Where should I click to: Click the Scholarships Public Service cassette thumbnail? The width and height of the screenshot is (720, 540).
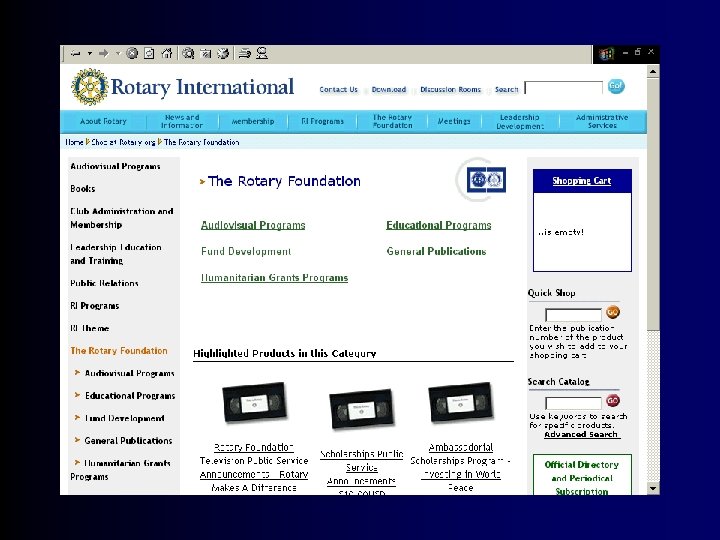tap(362, 408)
